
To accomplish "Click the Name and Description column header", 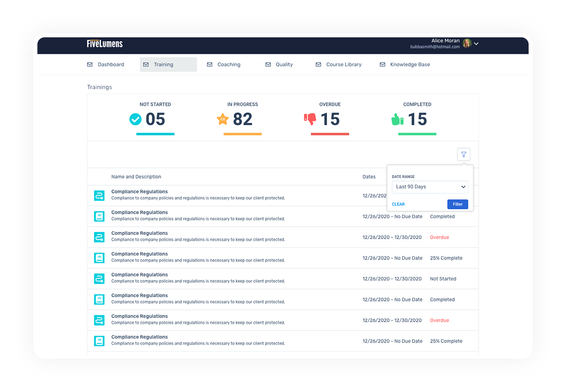I will coord(136,177).
